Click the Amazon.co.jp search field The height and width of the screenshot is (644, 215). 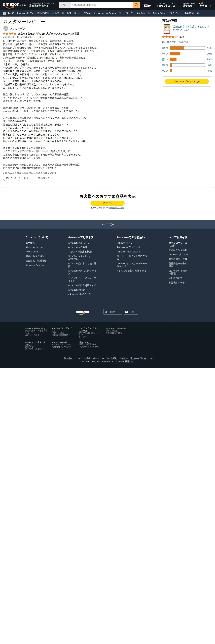[x=102, y=5]
